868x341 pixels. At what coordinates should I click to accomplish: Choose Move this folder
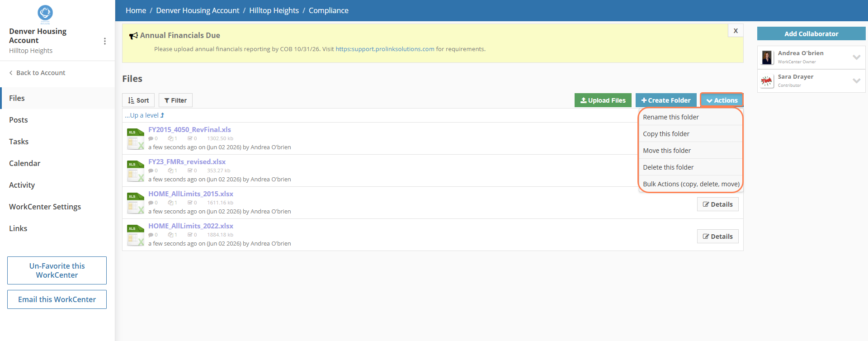[690, 151]
